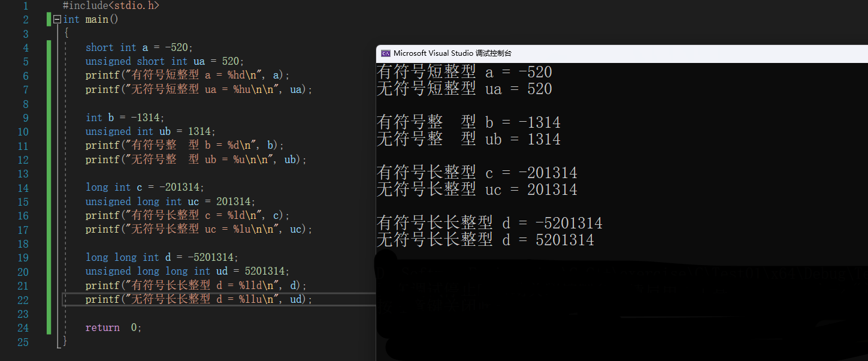
Task: Click code line 'long int c = -201314;'
Action: point(145,187)
